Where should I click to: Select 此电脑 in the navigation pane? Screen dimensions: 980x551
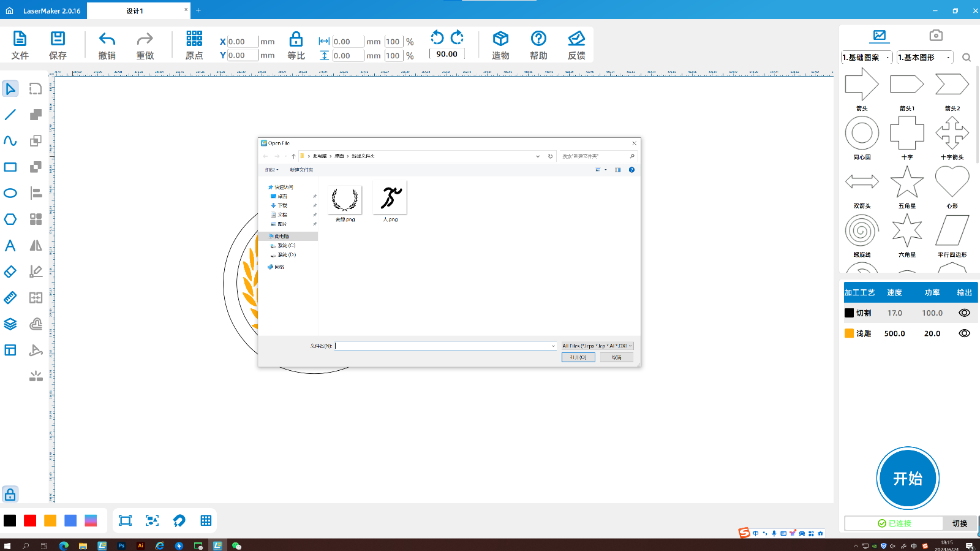(282, 237)
